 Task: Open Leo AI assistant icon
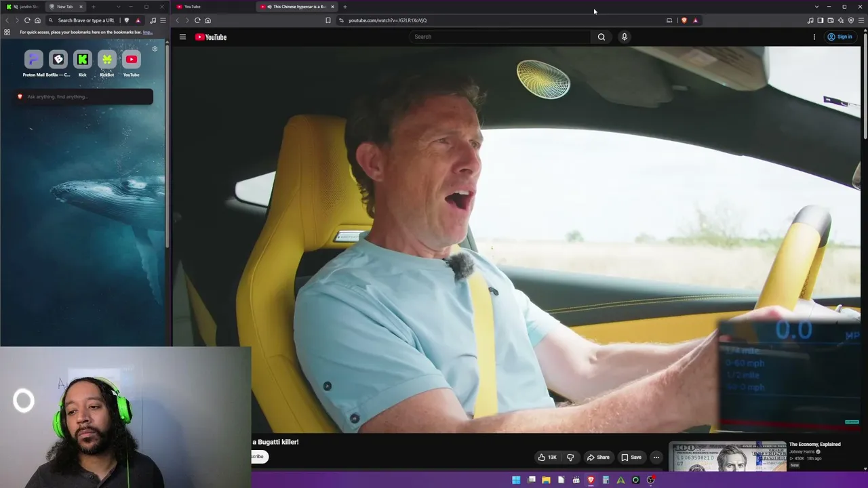tap(841, 20)
